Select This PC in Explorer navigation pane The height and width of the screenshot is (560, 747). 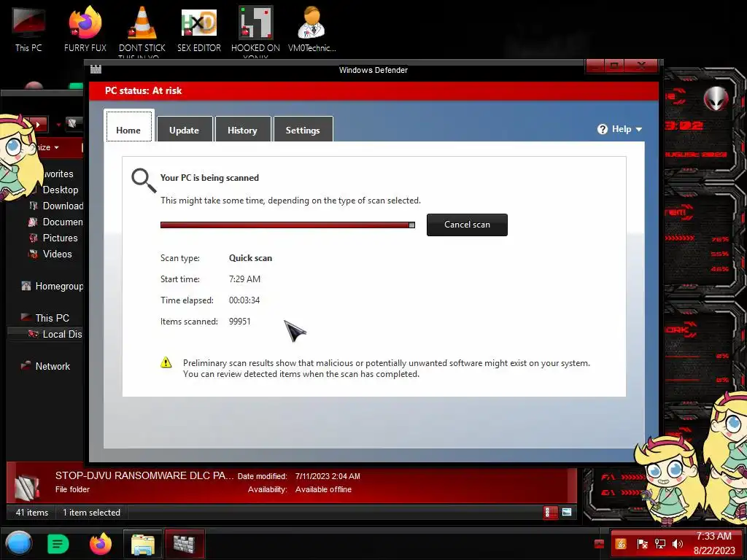45,318
